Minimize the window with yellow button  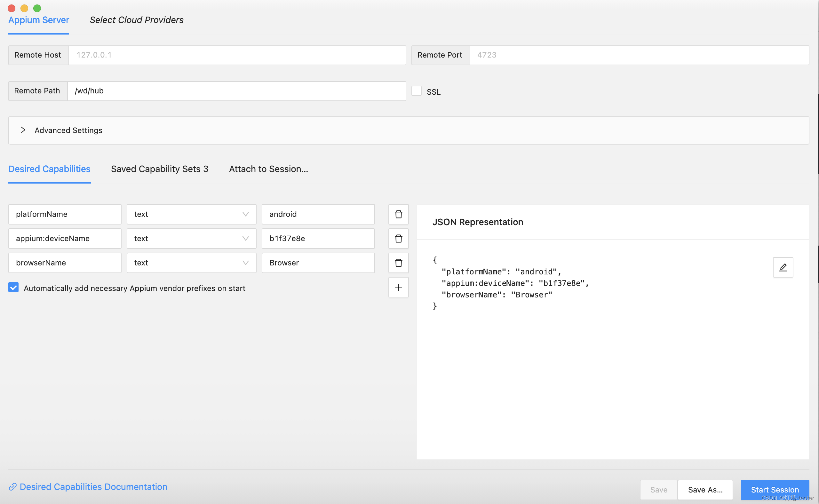(x=24, y=8)
